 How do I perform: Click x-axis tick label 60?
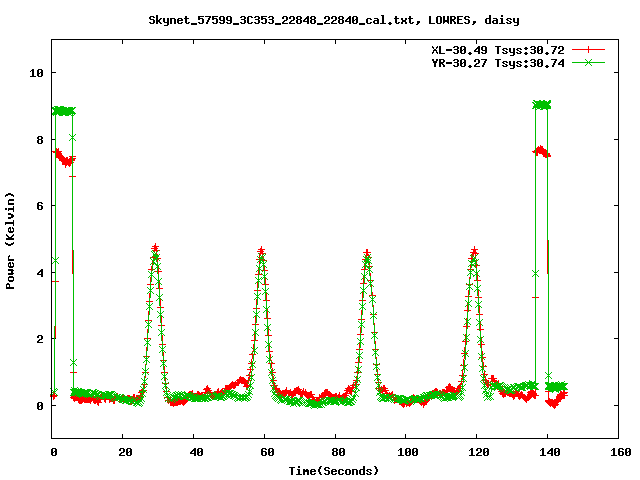pos(267,452)
